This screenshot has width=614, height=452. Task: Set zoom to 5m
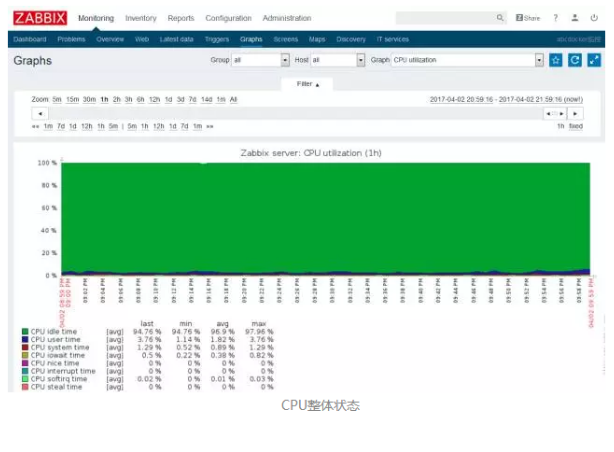[x=57, y=99]
